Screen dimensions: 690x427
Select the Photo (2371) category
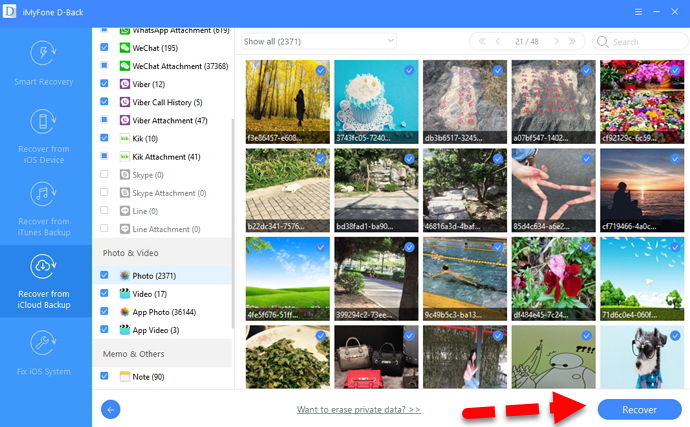(x=155, y=275)
